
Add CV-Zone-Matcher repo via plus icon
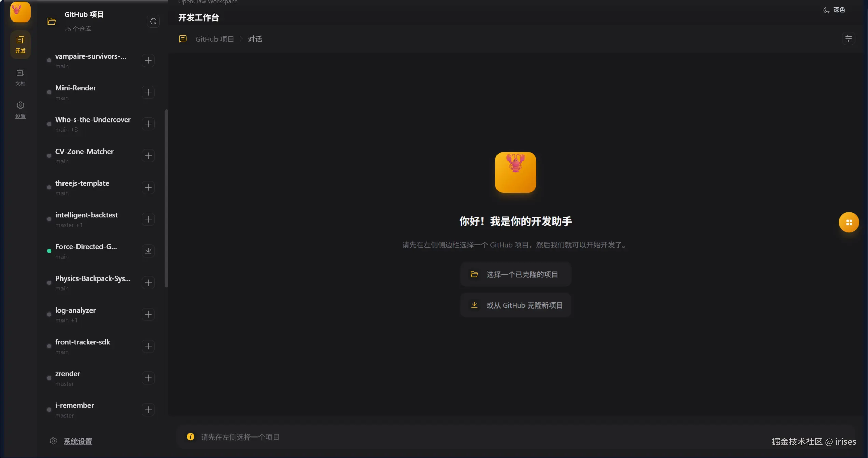[x=148, y=156]
